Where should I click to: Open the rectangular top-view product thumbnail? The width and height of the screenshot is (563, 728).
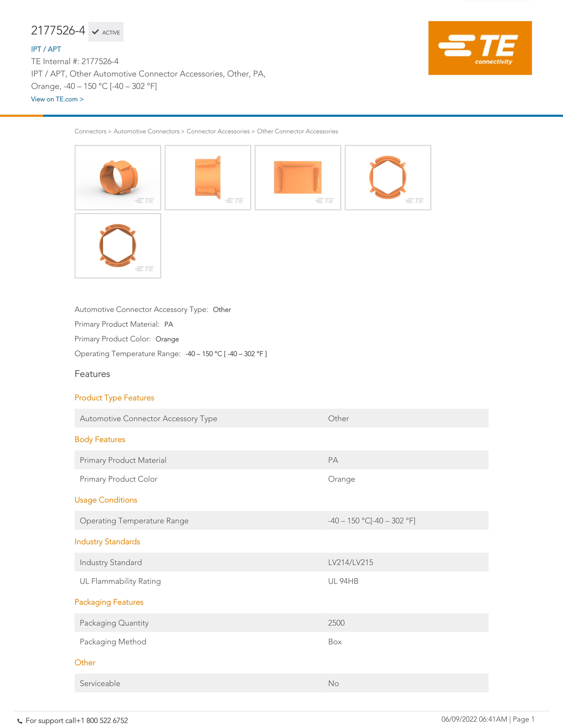click(x=298, y=177)
